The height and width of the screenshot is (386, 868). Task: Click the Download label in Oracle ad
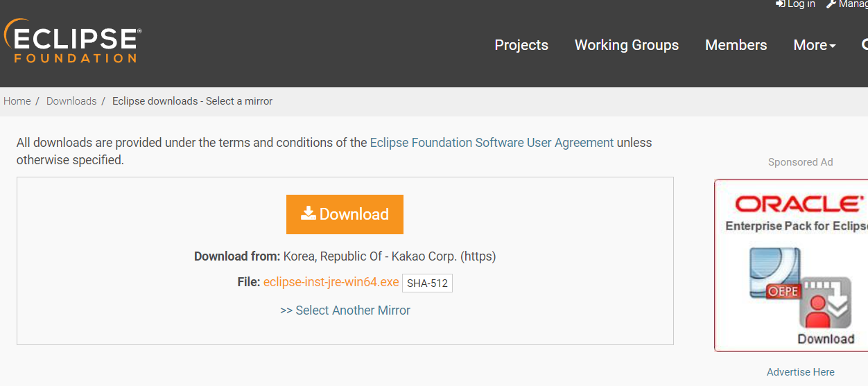[x=826, y=339]
